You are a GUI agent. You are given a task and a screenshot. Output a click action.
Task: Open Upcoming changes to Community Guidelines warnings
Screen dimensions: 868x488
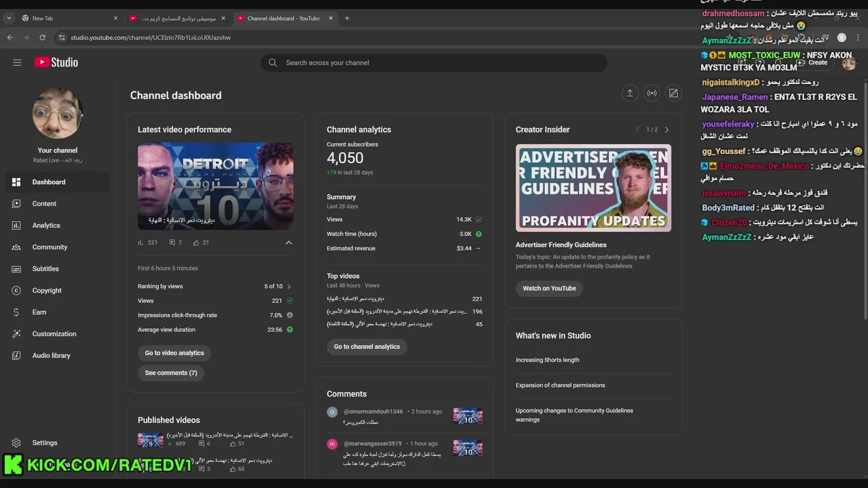[x=574, y=415]
